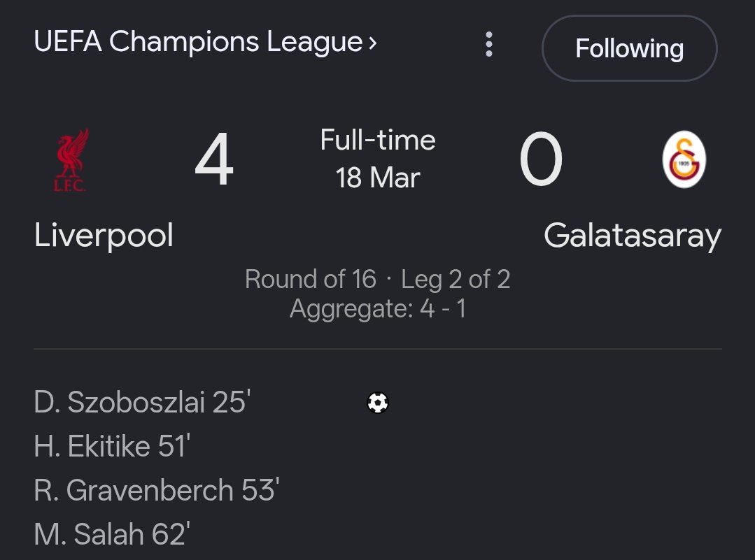Open the three-dot more options menu
This screenshot has width=755, height=560.
(488, 45)
